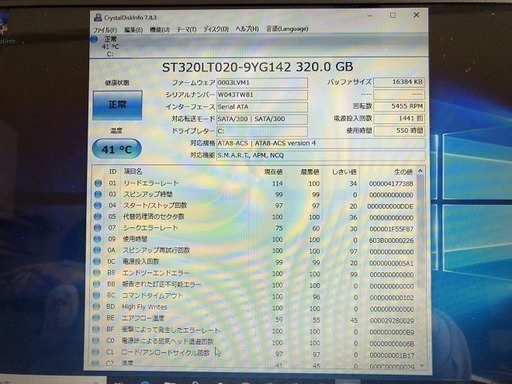Click the CrystalDiskInfo app icon in title bar

coord(98,17)
